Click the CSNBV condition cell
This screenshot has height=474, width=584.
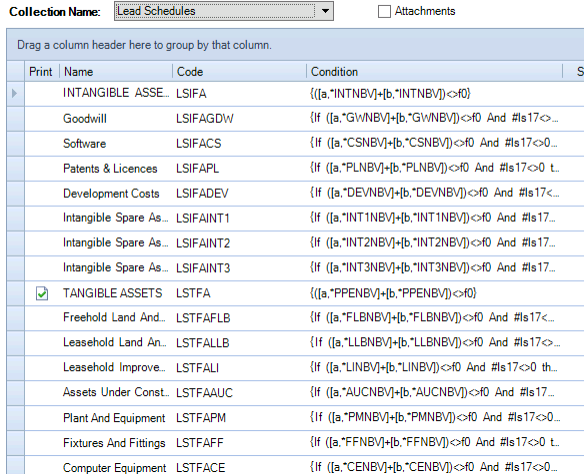434,143
